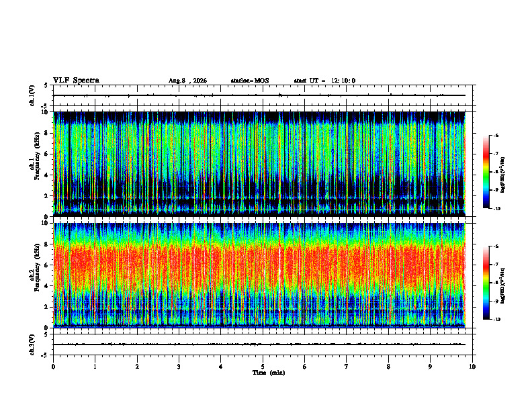Click time axis tick label '9'
The height and width of the screenshot is (411, 532).
pos(430,367)
